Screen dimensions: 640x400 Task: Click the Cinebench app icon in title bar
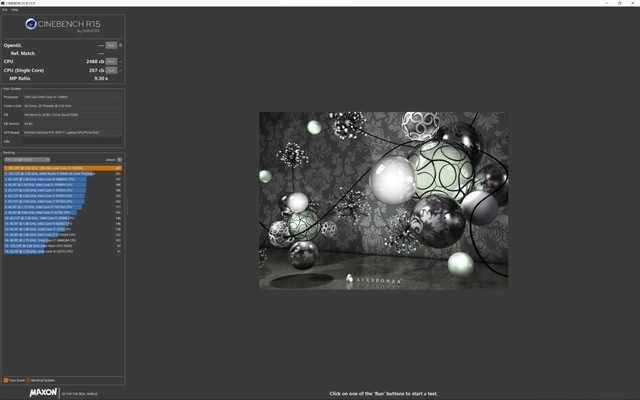[4, 3]
